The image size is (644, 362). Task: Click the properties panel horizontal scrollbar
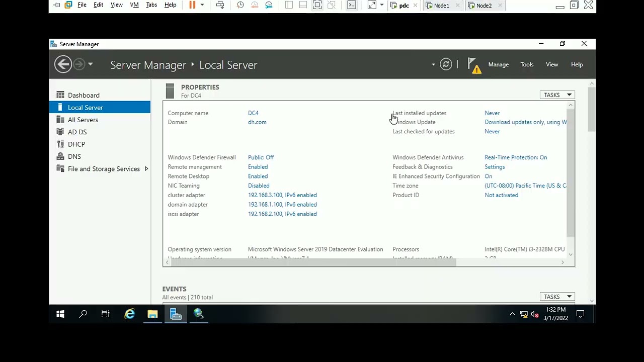[x=313, y=262]
